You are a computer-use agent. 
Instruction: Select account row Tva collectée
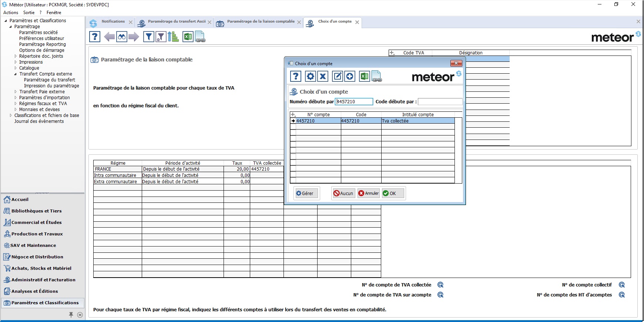tap(372, 121)
